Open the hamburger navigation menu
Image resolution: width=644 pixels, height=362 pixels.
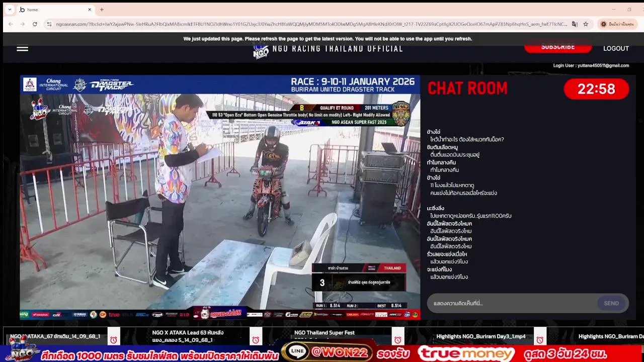point(22,49)
